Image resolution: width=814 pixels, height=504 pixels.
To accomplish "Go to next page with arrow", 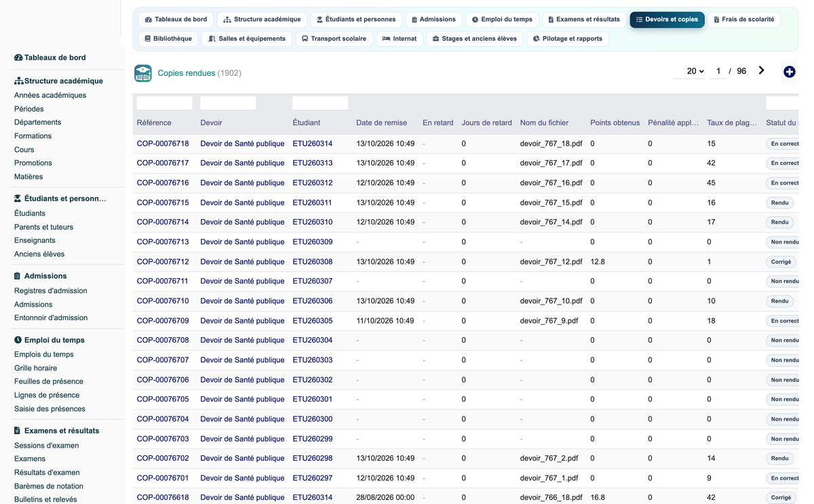I will coord(761,71).
